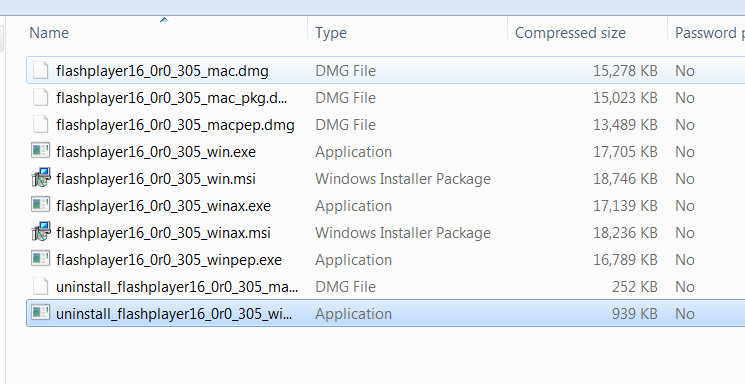Viewport: 745px width, 384px height.
Task: Click Application type for uninstall win row
Action: (x=353, y=314)
